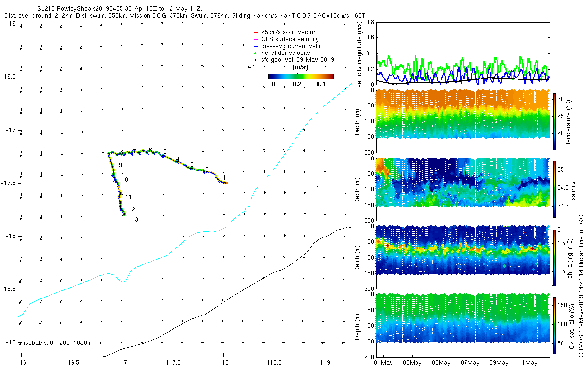Viewport: 588px width, 368px height.
Task: Click the 'temperature (°C)' colorbar label
Action: (569, 121)
